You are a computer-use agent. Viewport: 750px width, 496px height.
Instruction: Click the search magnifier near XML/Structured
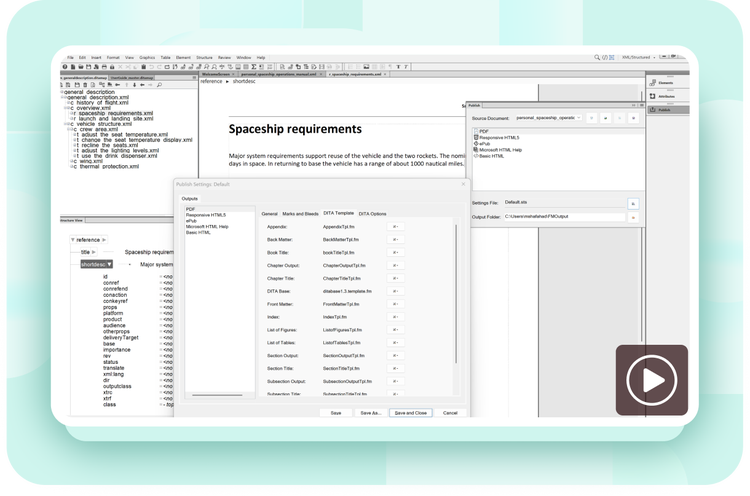pyautogui.click(x=597, y=57)
